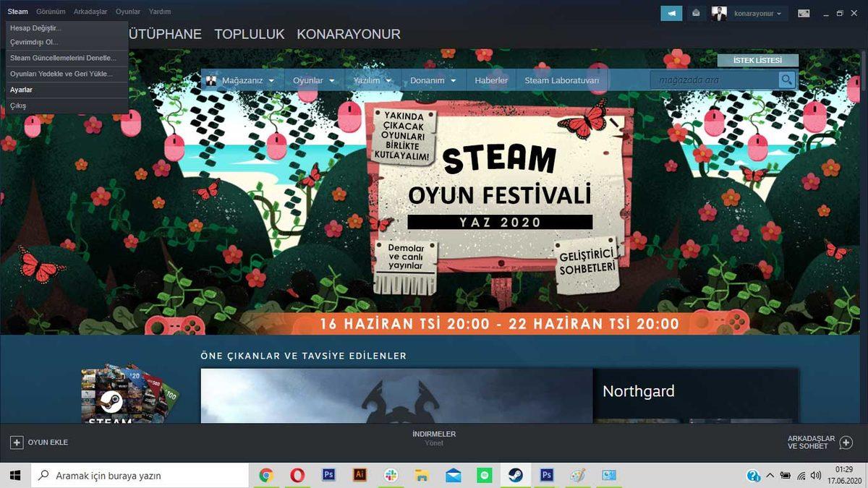Viewport: 868px width, 488px height.
Task: Open the İSTEK LİSTESİ wishlist button
Action: (757, 60)
